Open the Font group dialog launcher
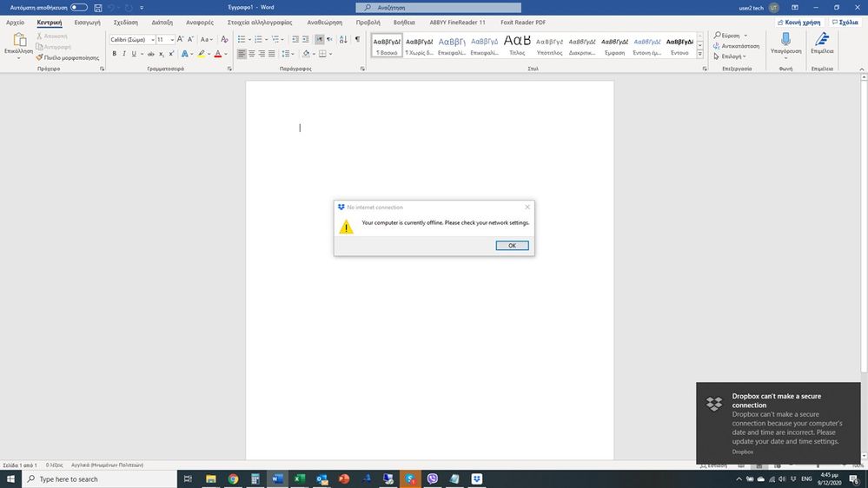 pyautogui.click(x=229, y=69)
